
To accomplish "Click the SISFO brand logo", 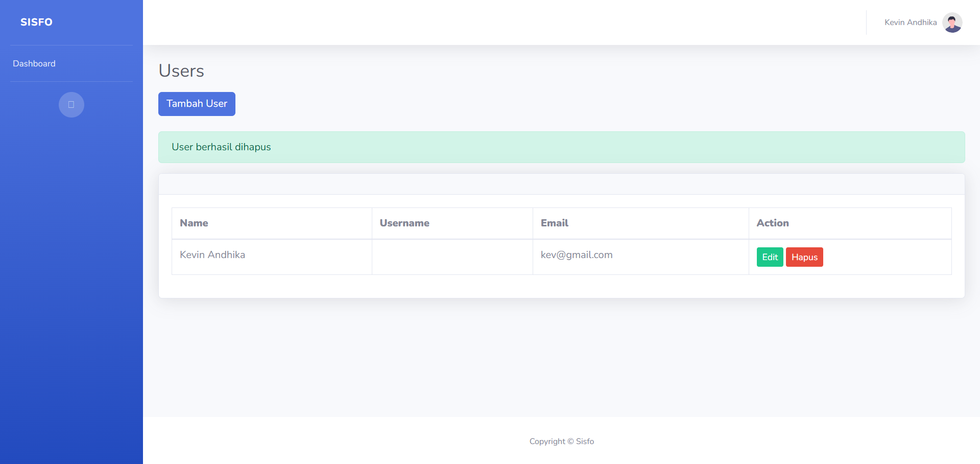I will 36,22.
